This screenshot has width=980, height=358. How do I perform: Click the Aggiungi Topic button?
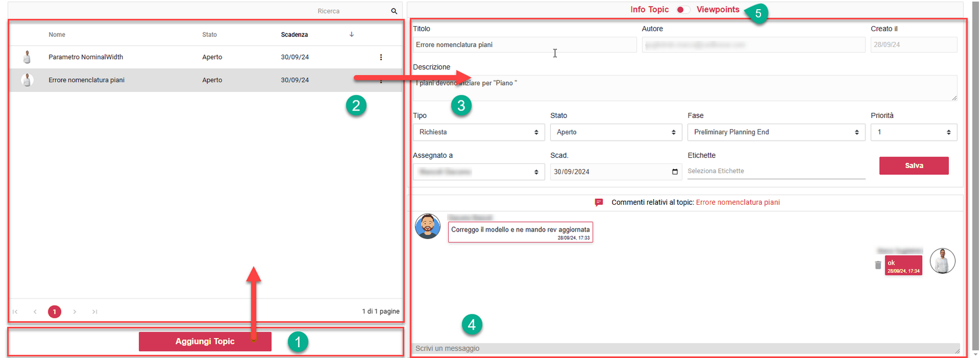205,342
